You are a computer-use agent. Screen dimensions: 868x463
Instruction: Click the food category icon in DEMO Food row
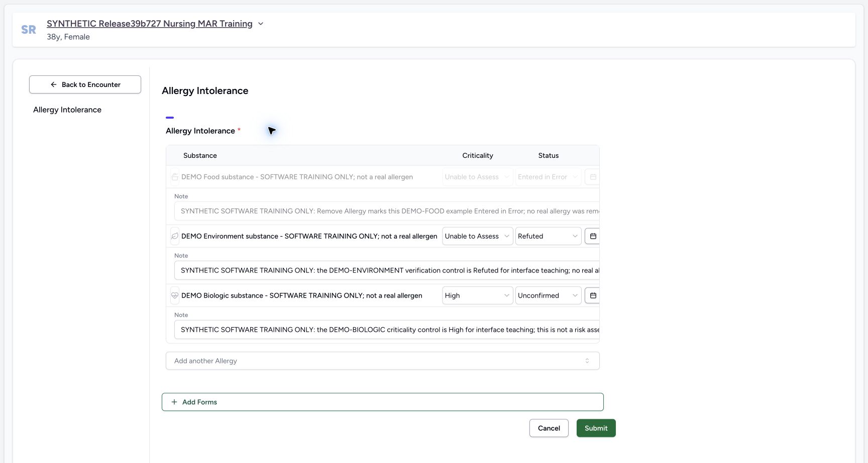tap(175, 177)
